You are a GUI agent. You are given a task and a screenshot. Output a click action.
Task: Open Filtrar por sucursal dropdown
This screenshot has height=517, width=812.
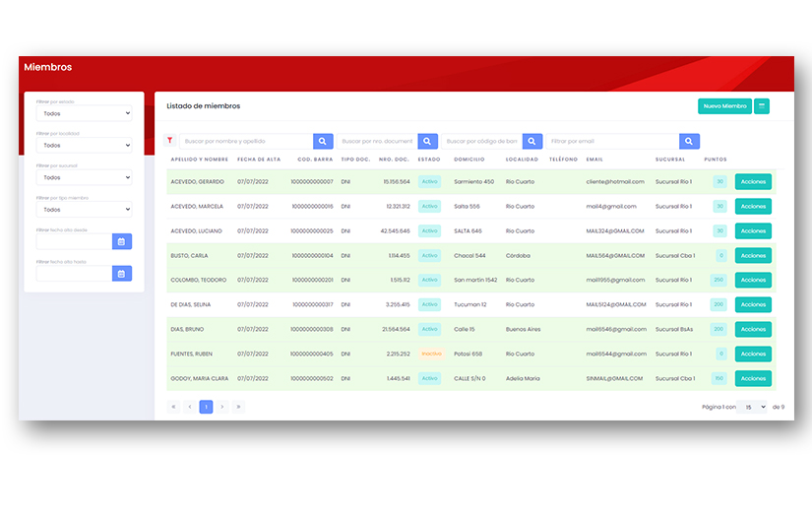(84, 177)
